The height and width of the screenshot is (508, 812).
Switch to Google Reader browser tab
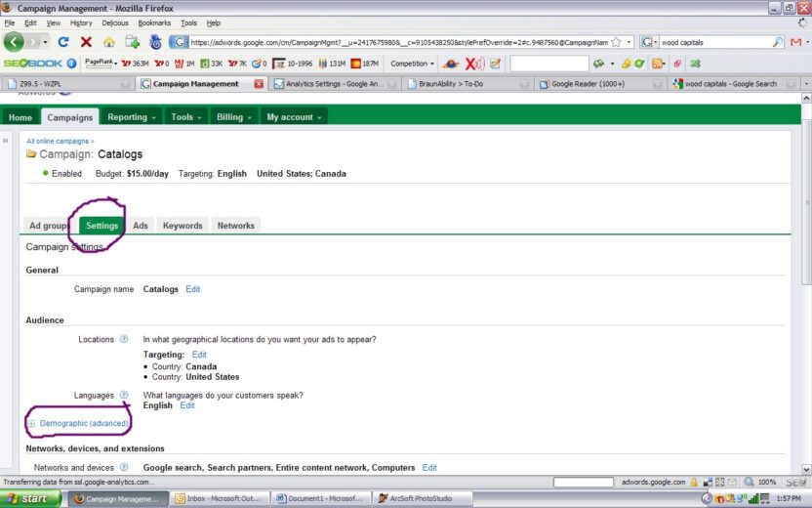[x=601, y=84]
